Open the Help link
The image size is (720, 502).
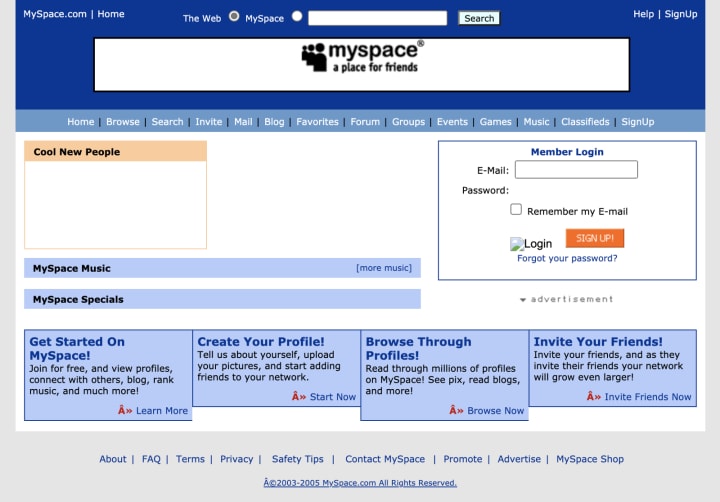coord(643,14)
